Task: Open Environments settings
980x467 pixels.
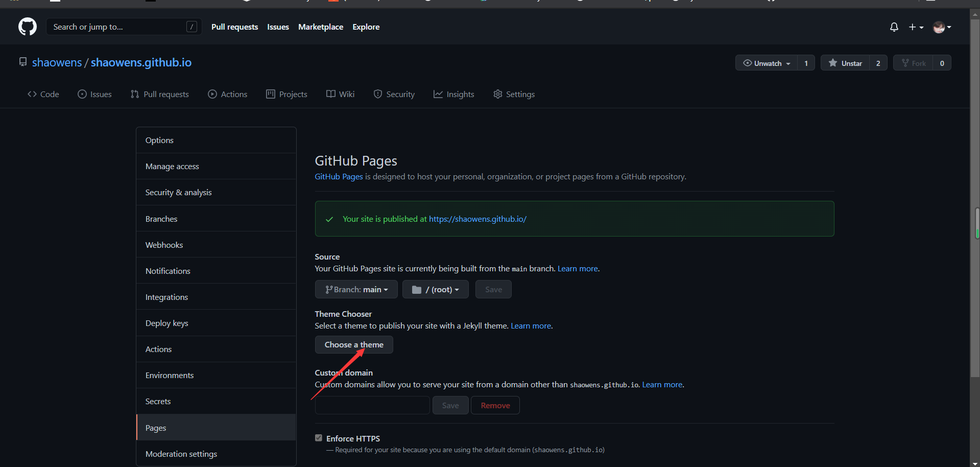Action: (216, 375)
